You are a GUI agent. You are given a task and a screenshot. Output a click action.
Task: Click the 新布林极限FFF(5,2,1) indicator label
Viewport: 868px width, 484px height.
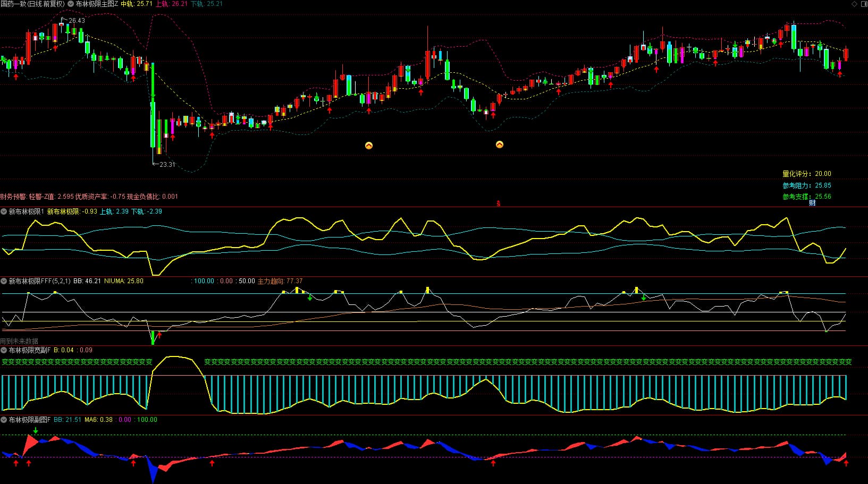[x=39, y=281]
